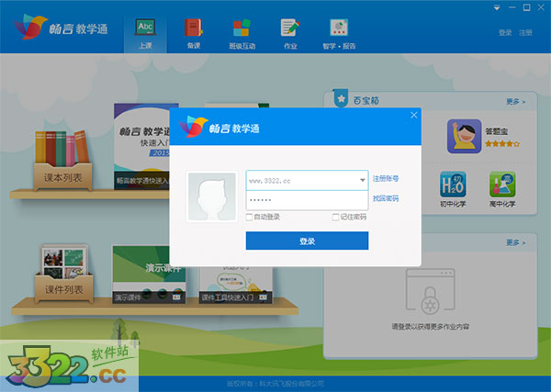Open the 演示课件 thumbnail

click(x=149, y=274)
